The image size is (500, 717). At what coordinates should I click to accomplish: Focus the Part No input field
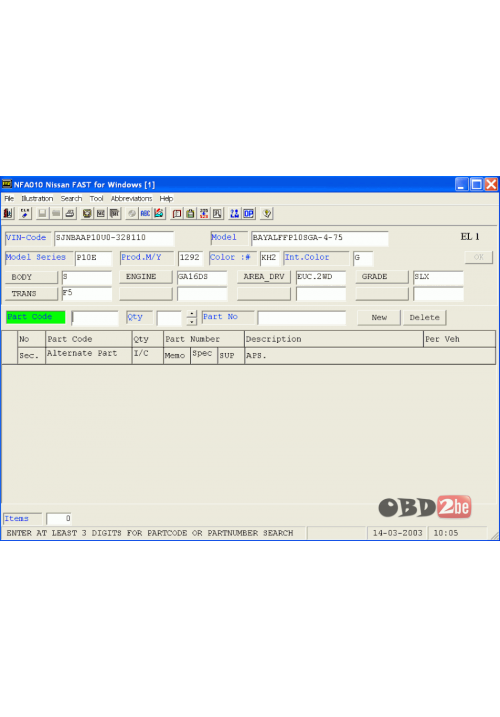(301, 318)
